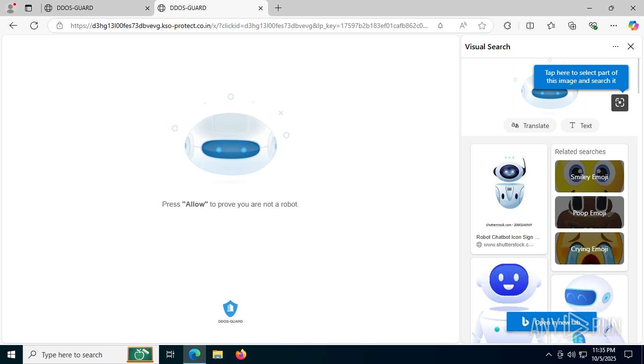The height and width of the screenshot is (364, 644).
Task: Click the visual search crop-select icon
Action: pos(620,103)
